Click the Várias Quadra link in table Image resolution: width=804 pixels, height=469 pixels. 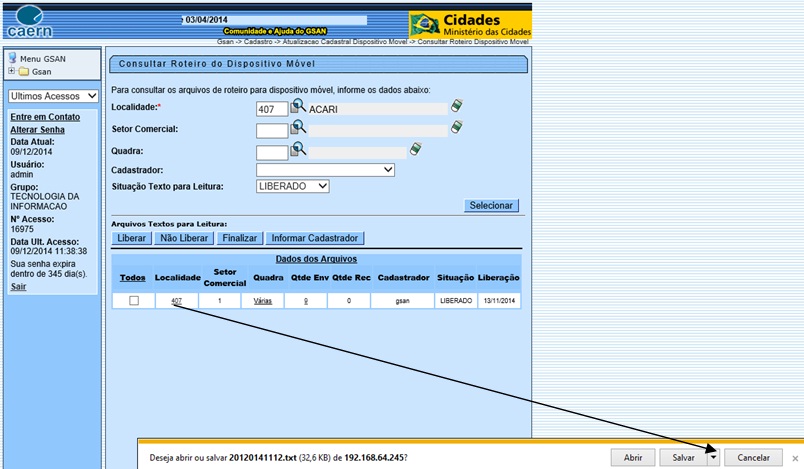coord(263,301)
